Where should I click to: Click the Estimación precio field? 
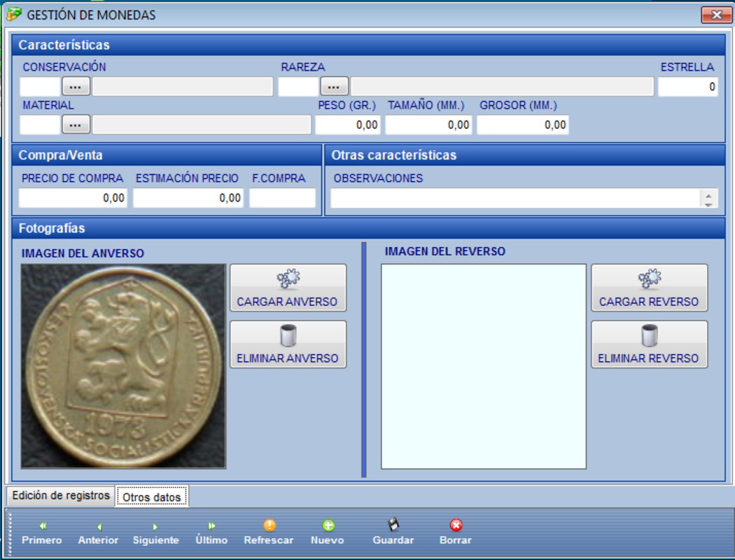pos(188,198)
